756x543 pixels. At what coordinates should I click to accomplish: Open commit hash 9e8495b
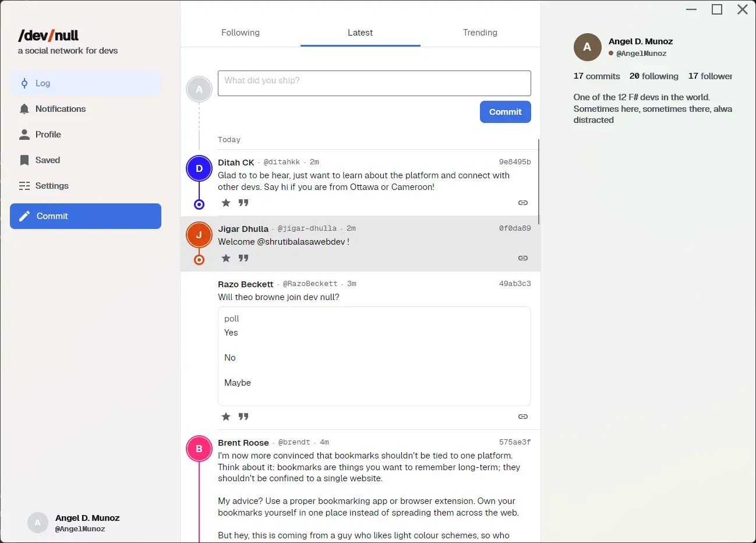coord(515,162)
